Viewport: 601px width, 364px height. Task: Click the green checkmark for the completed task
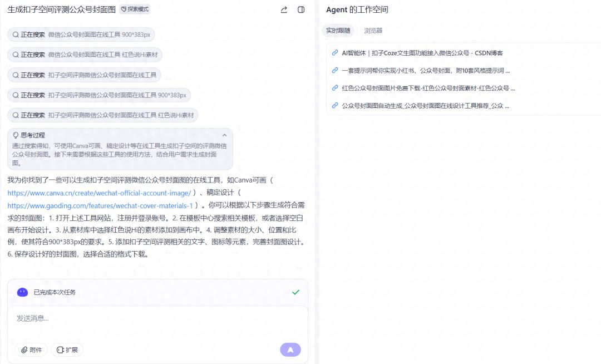pyautogui.click(x=296, y=292)
